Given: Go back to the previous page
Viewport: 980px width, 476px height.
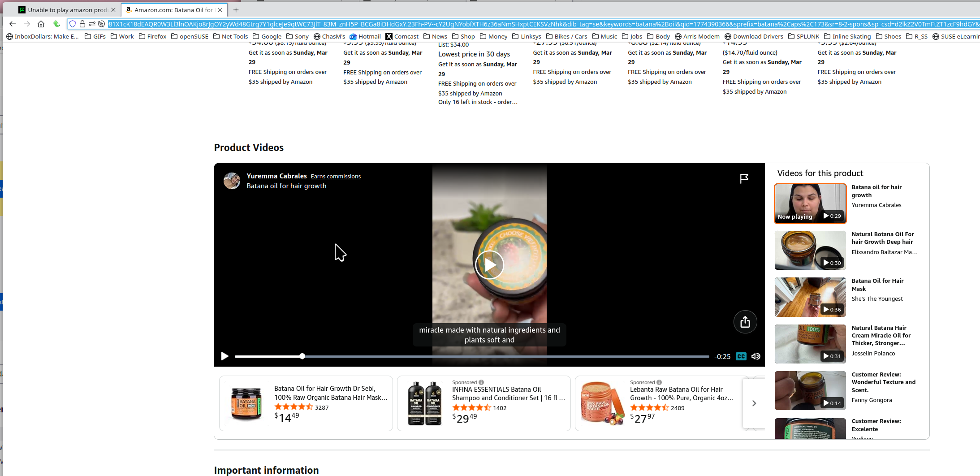Looking at the screenshot, I should (x=13, y=24).
